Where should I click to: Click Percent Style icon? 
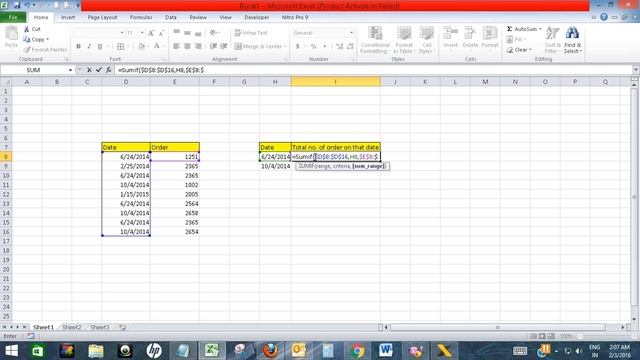pos(313,47)
